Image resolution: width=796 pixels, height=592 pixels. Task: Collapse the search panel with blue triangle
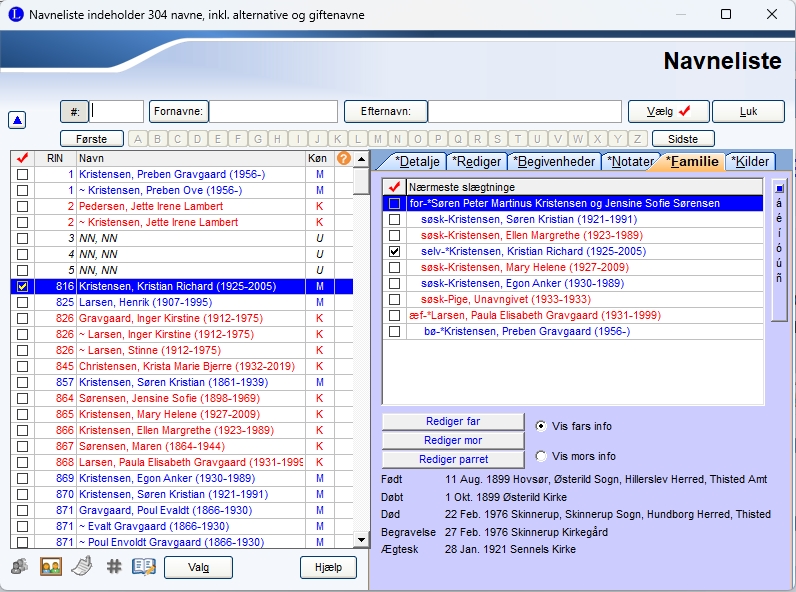18,120
